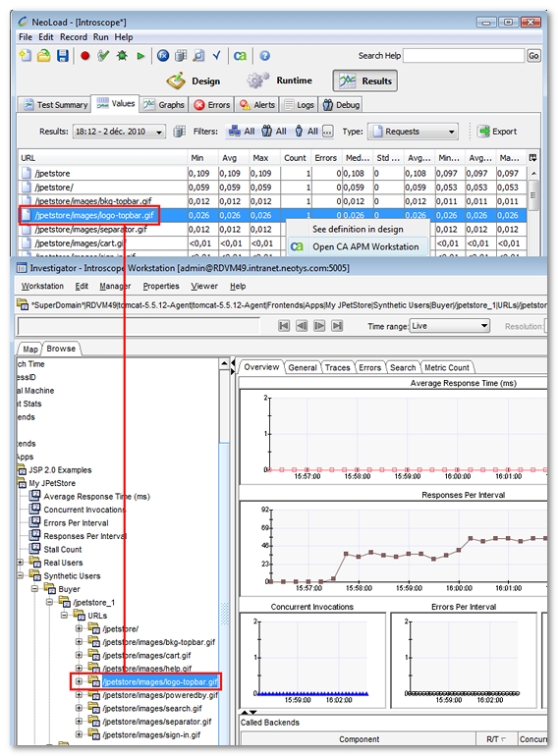558x756 pixels.
Task: Open the Workstation menu in Investigator
Action: coord(42,286)
